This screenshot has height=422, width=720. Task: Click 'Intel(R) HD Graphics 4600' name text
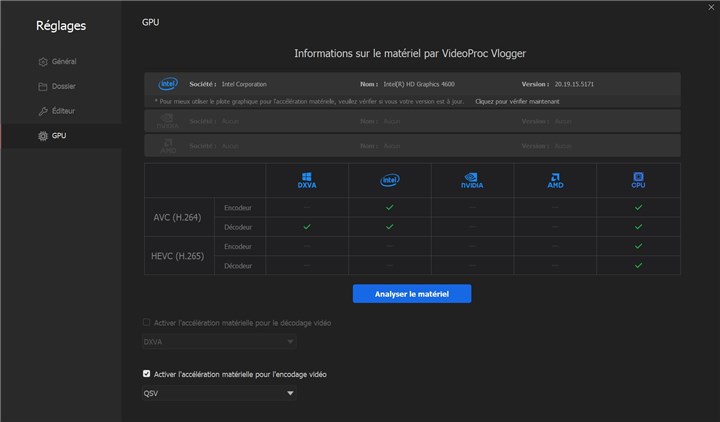419,84
